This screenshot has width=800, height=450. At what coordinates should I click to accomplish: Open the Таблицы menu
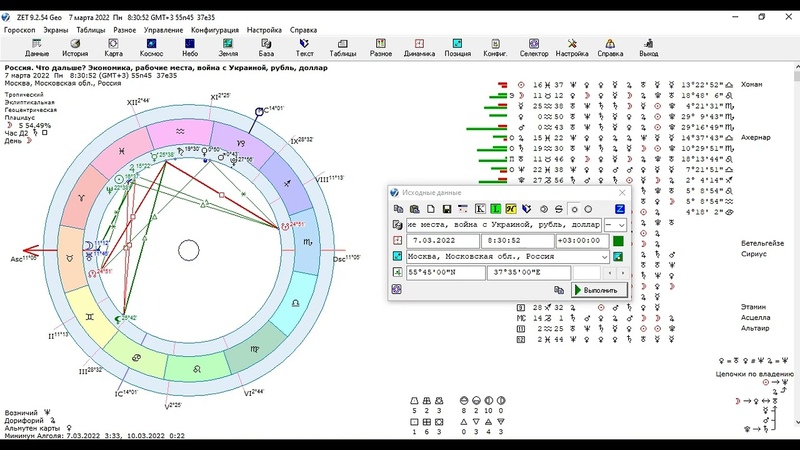click(90, 30)
